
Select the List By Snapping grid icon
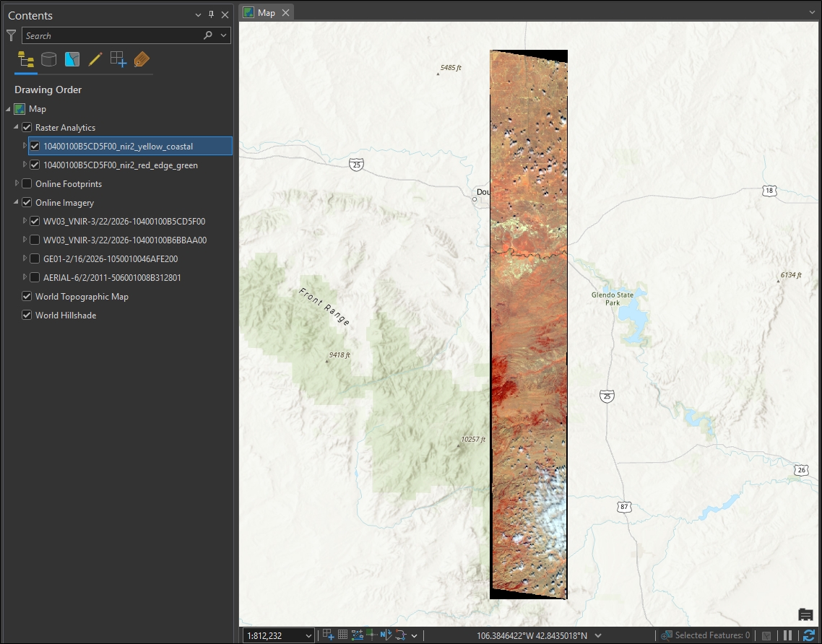pyautogui.click(x=118, y=59)
